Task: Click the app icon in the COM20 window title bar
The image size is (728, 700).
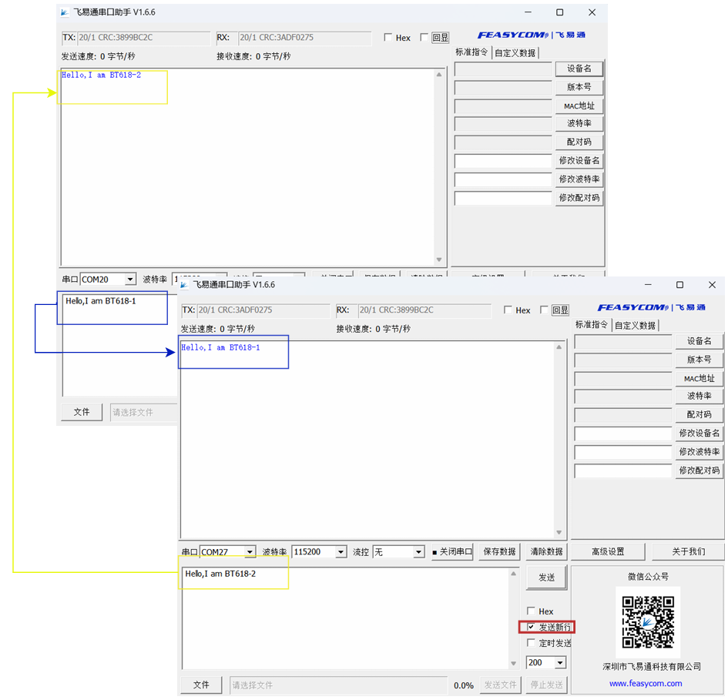Action: tap(65, 12)
